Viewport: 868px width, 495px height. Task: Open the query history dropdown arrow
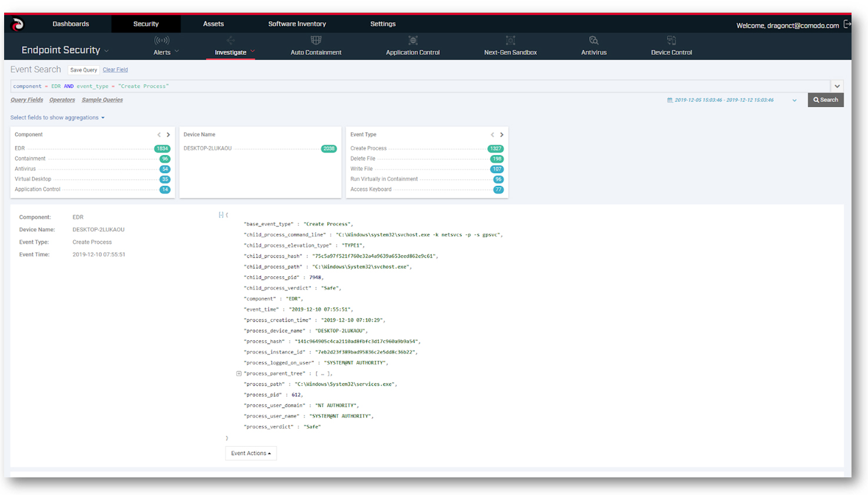pyautogui.click(x=837, y=86)
